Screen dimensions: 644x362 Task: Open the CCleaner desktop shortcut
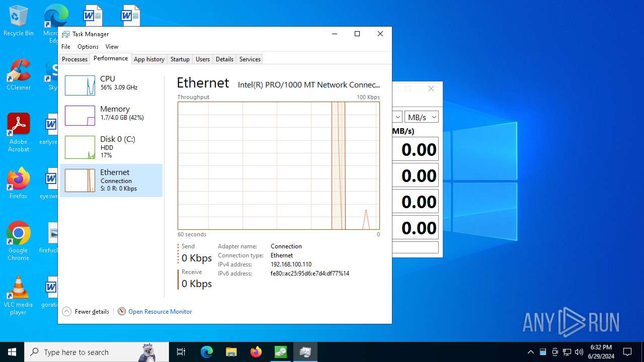point(19,75)
